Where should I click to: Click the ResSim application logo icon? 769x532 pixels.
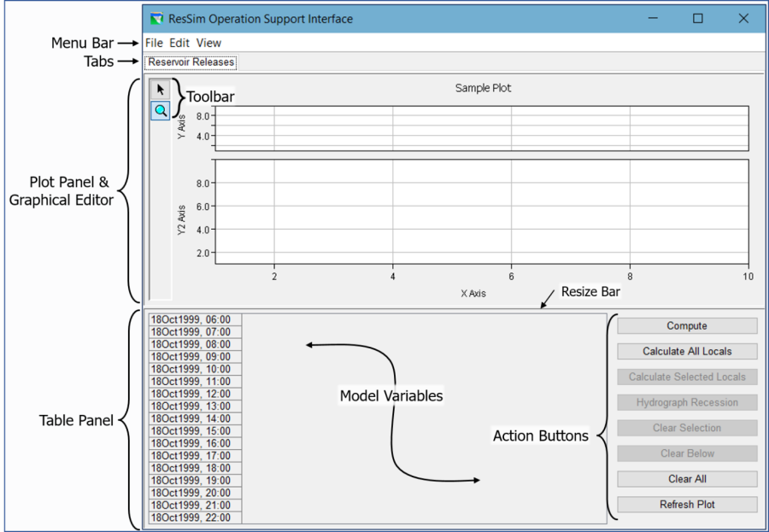coord(156,19)
